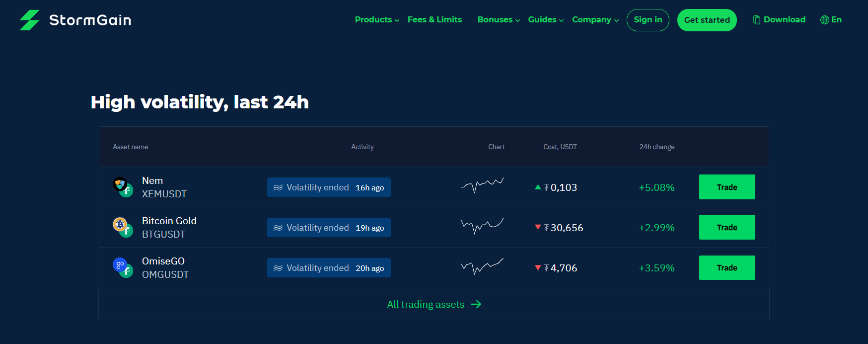The image size is (868, 344).
Task: Open the Bitcoin Gold sparkline chart
Action: coord(482,226)
